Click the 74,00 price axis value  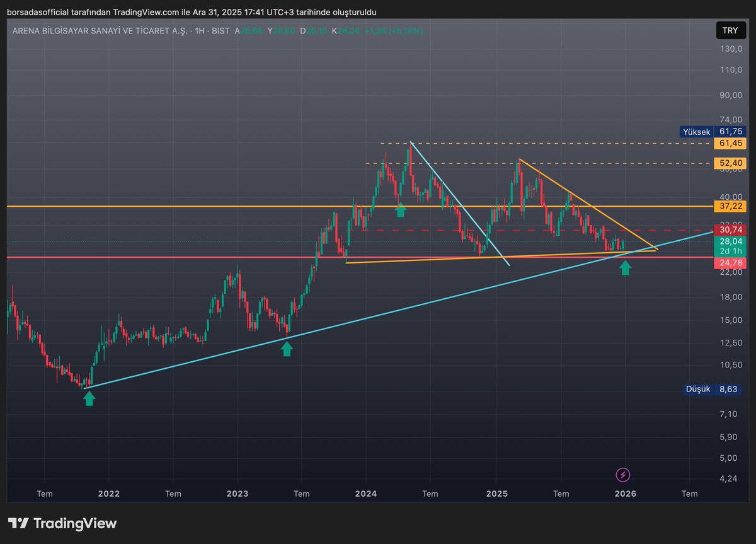tap(731, 120)
